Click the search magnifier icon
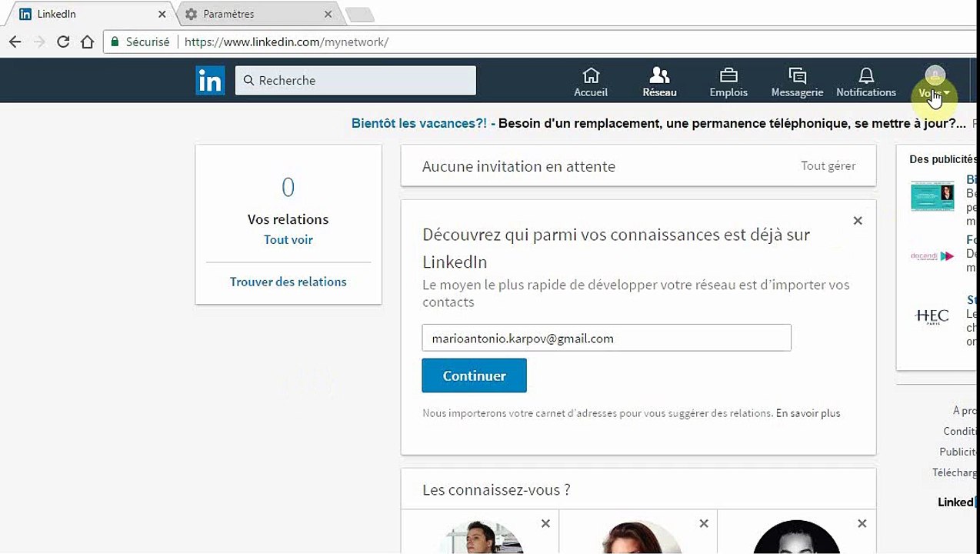980x554 pixels. pyautogui.click(x=248, y=80)
